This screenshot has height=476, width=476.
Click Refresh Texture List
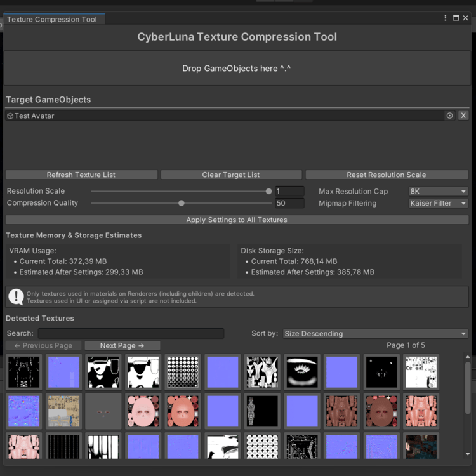point(81,175)
